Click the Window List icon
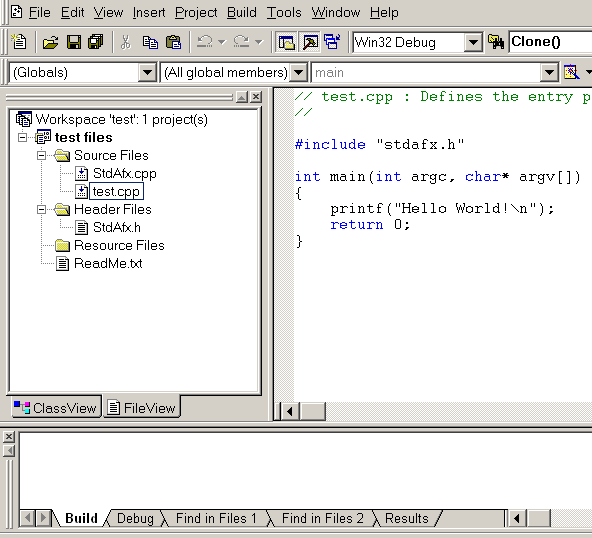This screenshot has width=592, height=538. pyautogui.click(x=332, y=42)
